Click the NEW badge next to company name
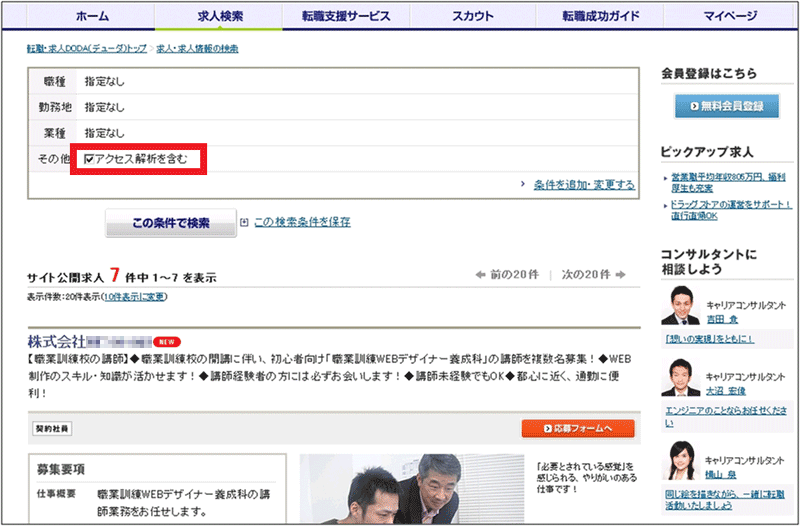Image resolution: width=800 pixels, height=526 pixels. click(167, 341)
